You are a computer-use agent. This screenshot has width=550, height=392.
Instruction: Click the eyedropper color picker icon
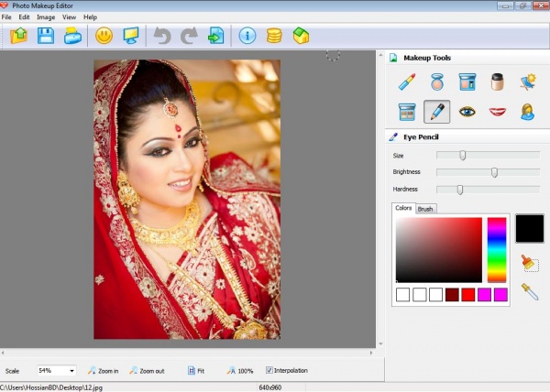pos(529,291)
